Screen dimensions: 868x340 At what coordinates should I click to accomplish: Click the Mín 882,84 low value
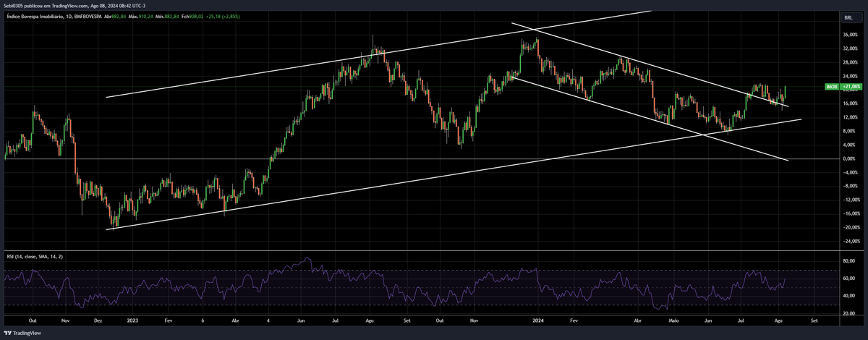[x=166, y=16]
